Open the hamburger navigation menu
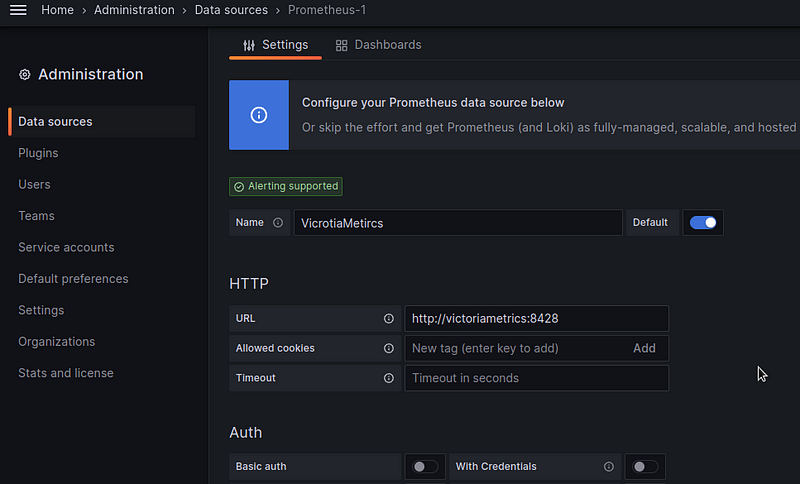 click(18, 10)
